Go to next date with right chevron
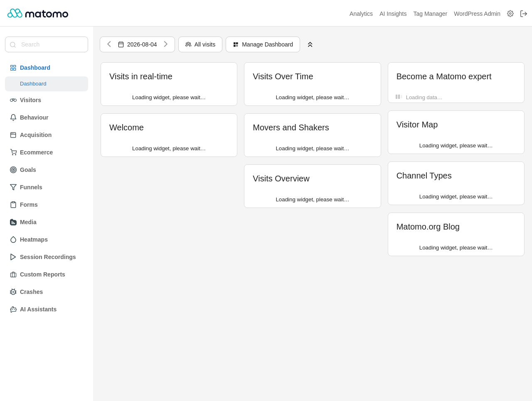 click(x=165, y=44)
